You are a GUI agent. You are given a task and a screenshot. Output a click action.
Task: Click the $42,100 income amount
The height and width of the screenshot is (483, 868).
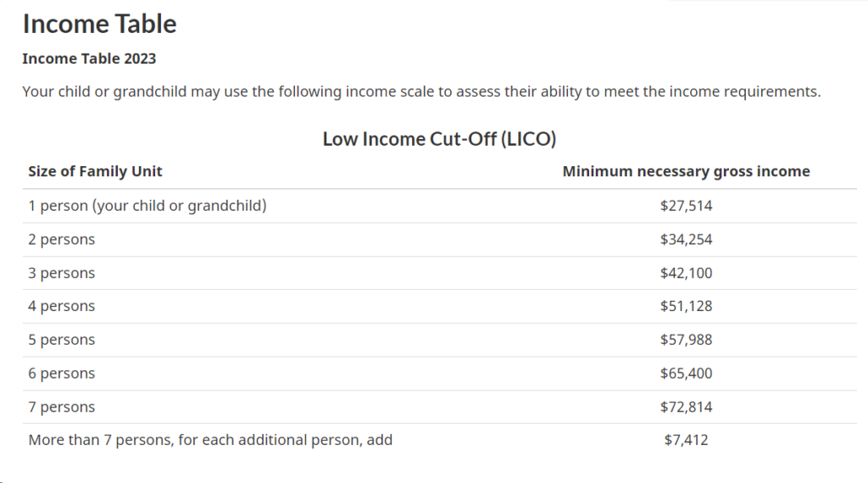pos(686,273)
